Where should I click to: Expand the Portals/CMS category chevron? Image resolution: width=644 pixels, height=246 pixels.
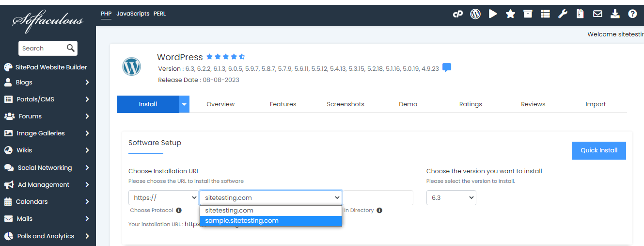[x=87, y=99]
